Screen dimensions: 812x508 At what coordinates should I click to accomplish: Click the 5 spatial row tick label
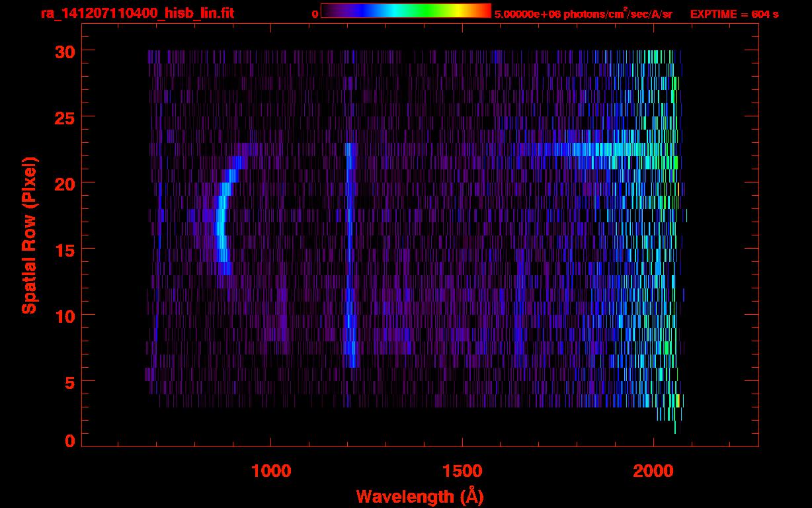69,382
